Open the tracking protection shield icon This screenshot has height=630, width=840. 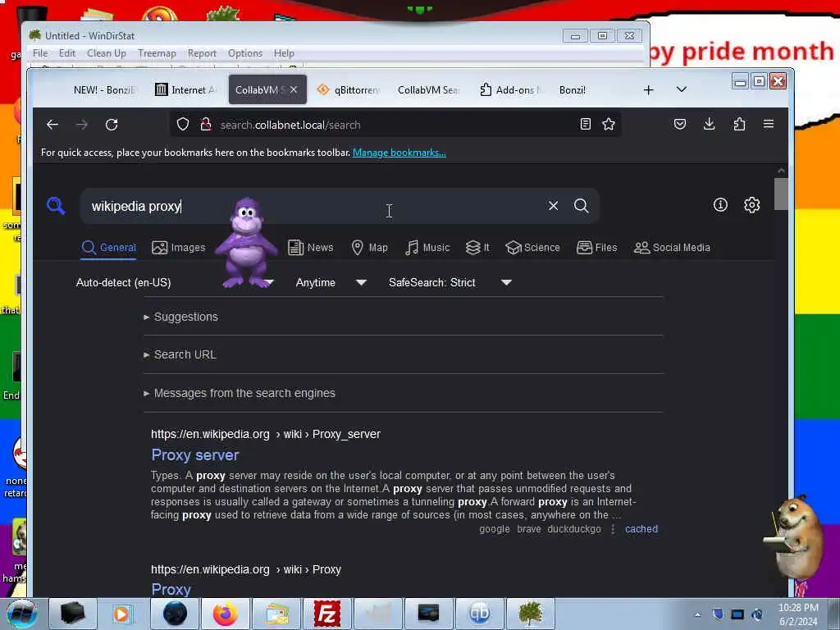tap(183, 125)
